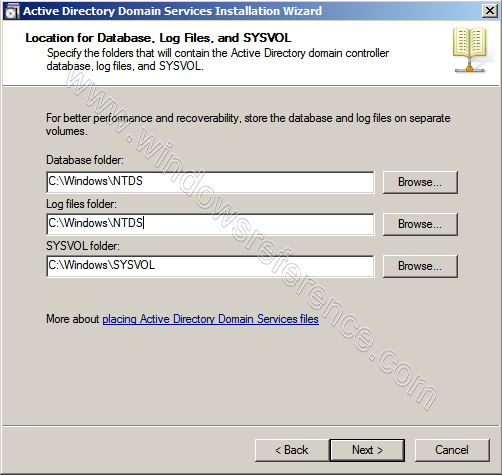Cancel the installation wizard

[452, 450]
